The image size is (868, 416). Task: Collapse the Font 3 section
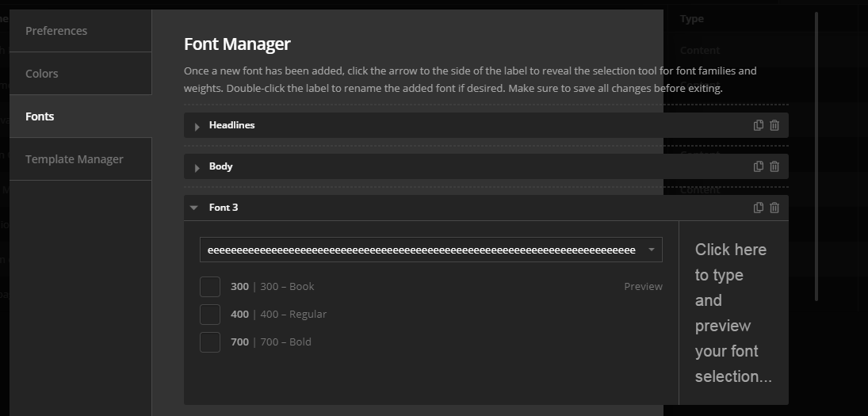(x=194, y=208)
